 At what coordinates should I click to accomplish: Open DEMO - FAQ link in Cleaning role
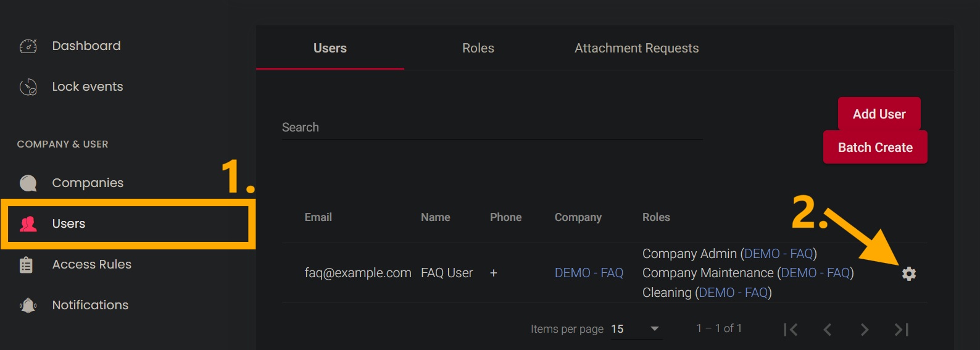[x=733, y=293]
